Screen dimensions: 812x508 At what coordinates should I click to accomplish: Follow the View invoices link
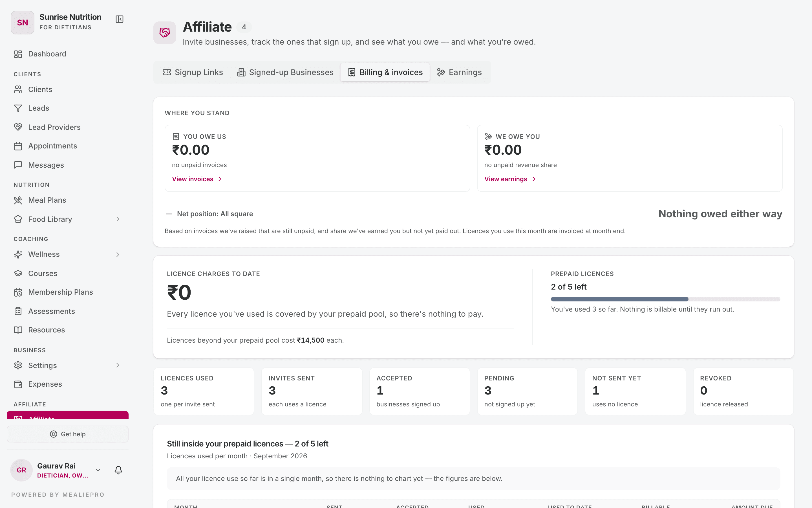coord(197,179)
